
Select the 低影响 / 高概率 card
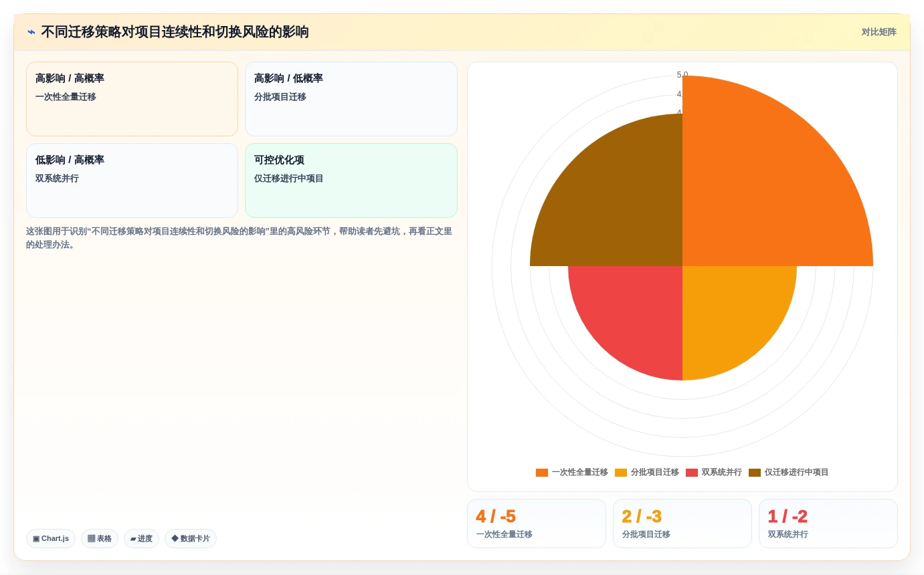pyautogui.click(x=132, y=181)
